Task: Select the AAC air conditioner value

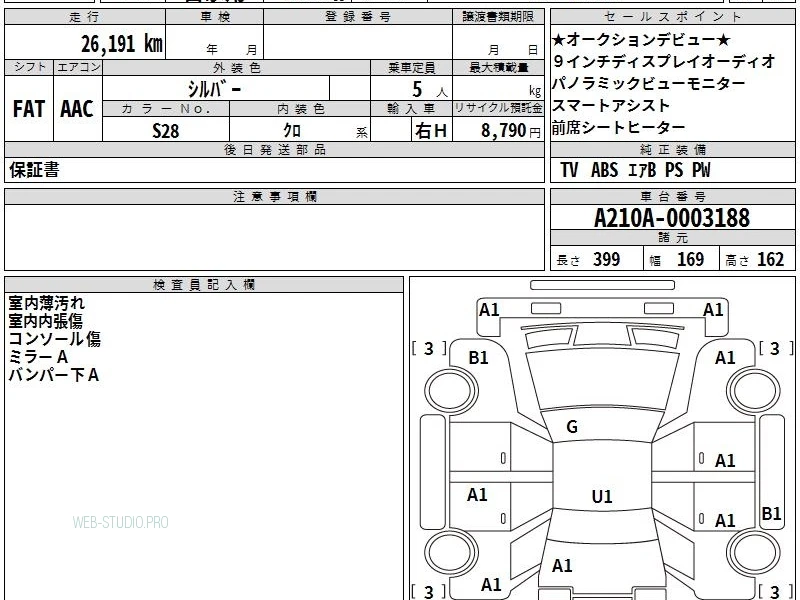Action: [x=77, y=109]
